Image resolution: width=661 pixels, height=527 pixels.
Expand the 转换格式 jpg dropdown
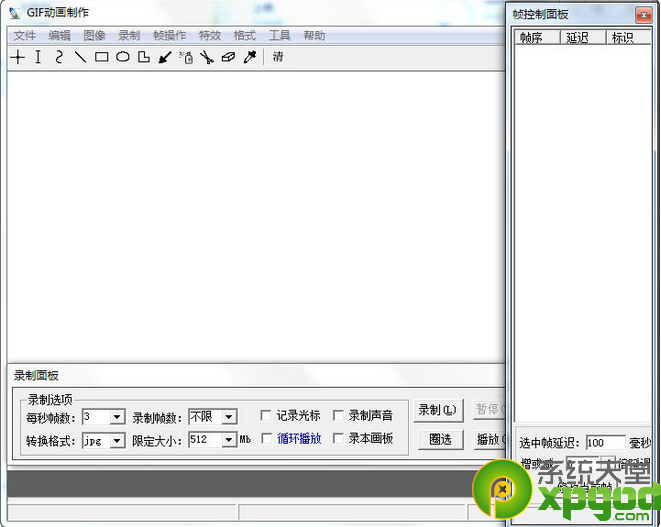click(x=117, y=440)
